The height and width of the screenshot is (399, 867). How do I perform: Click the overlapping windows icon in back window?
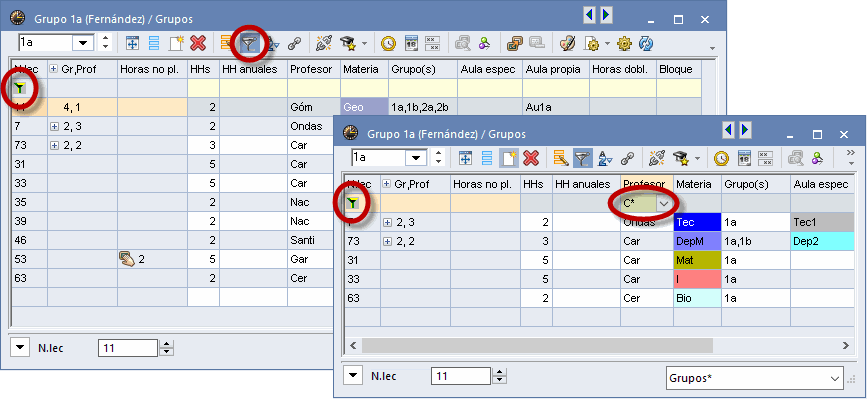(x=514, y=43)
